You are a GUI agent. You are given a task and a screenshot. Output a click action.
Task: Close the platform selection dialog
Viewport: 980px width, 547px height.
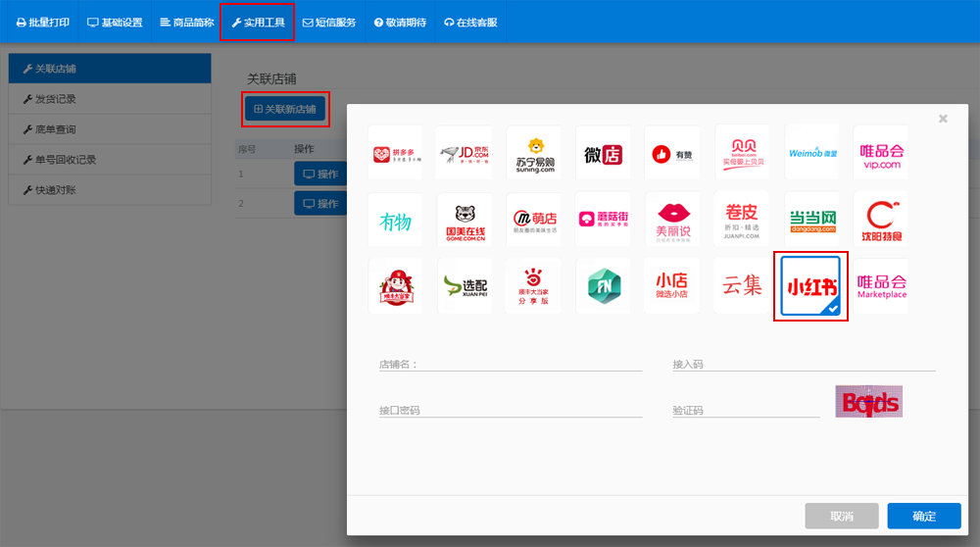pyautogui.click(x=943, y=119)
